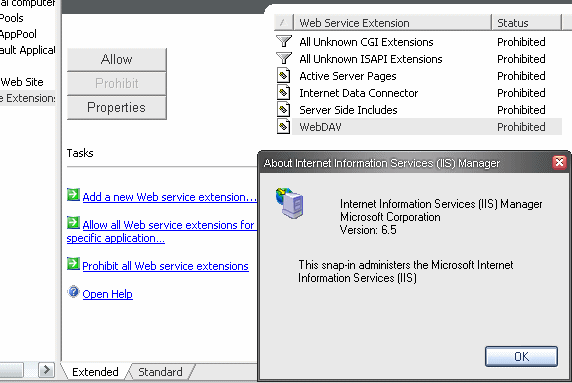Select the Extended tab

95,372
